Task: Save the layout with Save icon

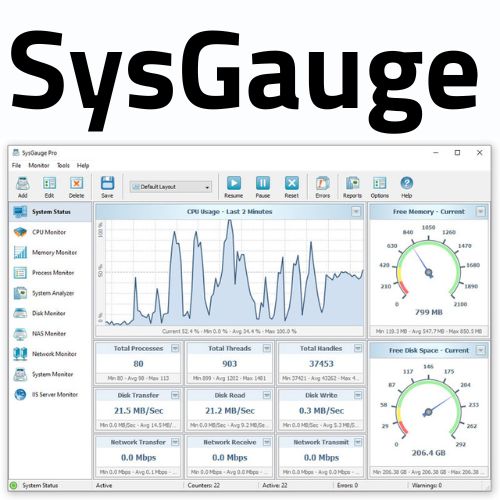Action: pyautogui.click(x=107, y=187)
